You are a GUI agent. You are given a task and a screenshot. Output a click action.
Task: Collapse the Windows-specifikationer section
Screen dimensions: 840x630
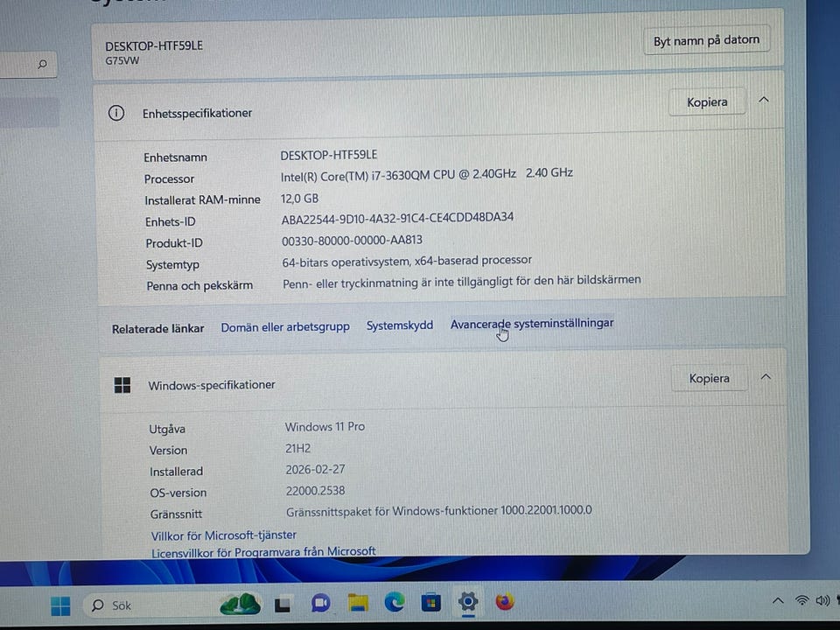(766, 377)
